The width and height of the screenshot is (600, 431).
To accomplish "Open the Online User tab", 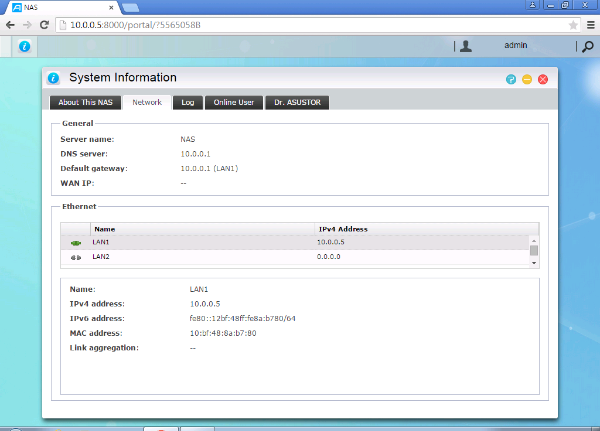I will click(234, 103).
